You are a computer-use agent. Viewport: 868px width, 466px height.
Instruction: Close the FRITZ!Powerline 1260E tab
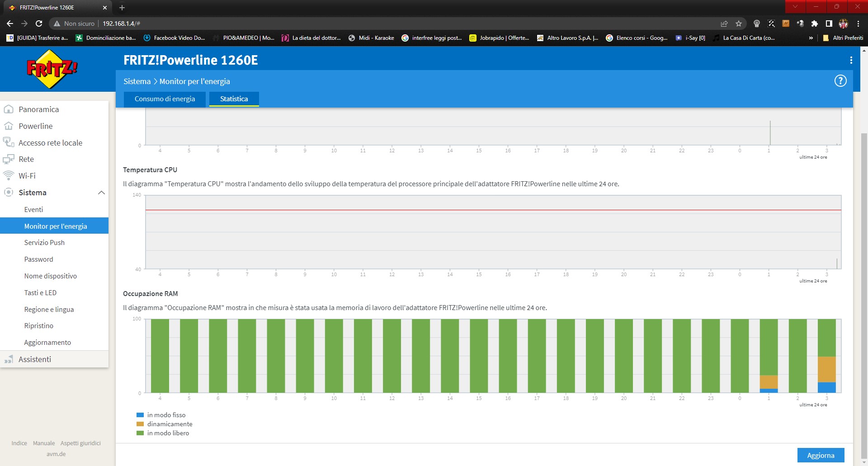click(x=105, y=8)
